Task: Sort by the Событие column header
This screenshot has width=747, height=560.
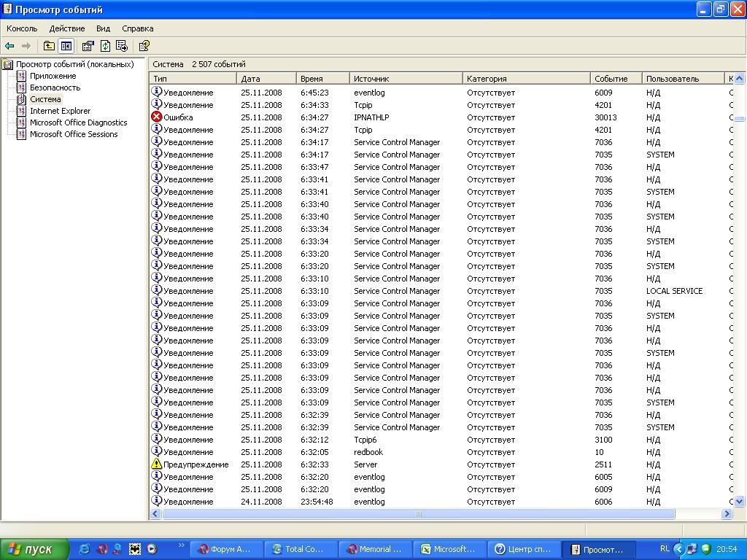Action: click(611, 79)
